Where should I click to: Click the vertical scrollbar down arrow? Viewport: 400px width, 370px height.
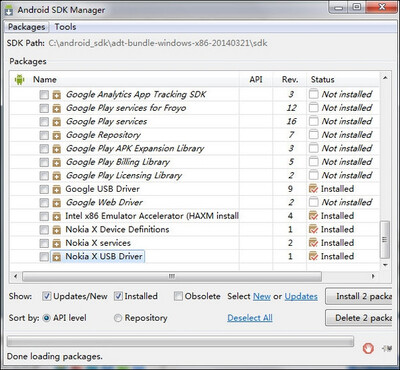385,265
